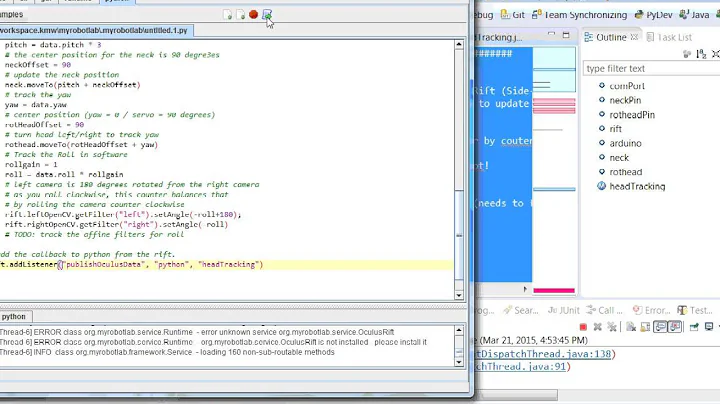The width and height of the screenshot is (720, 404).
Task: Select rift in Outline
Action: [615, 129]
